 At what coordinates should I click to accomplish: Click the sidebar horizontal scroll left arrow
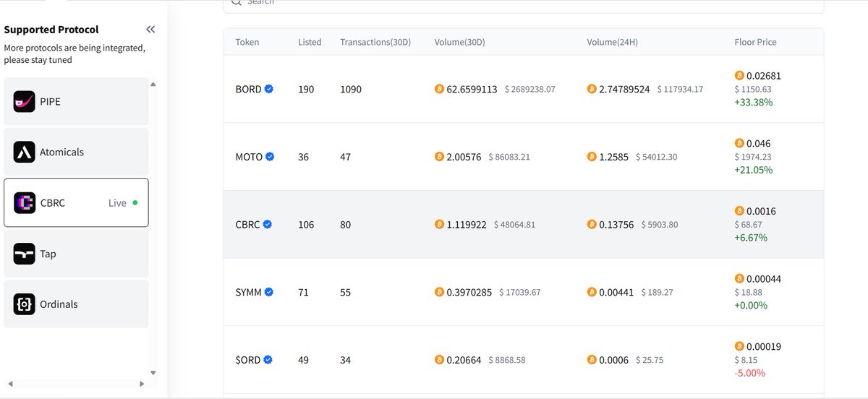coord(11,383)
